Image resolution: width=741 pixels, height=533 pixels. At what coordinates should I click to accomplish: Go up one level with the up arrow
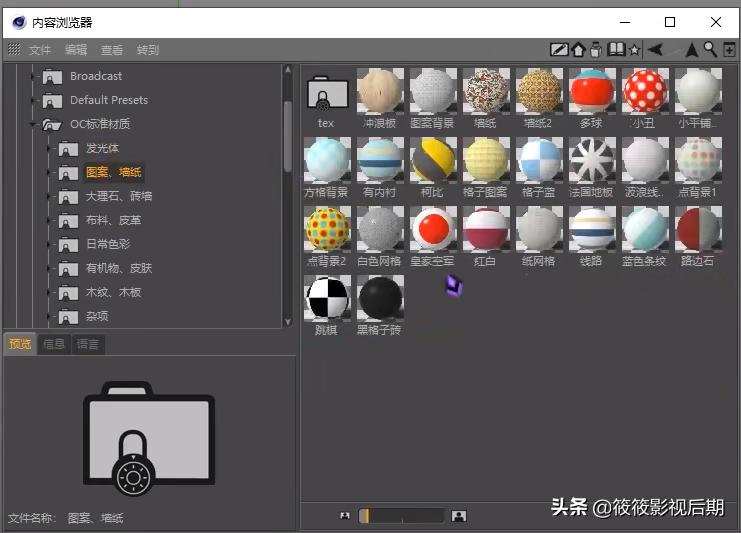coord(691,49)
